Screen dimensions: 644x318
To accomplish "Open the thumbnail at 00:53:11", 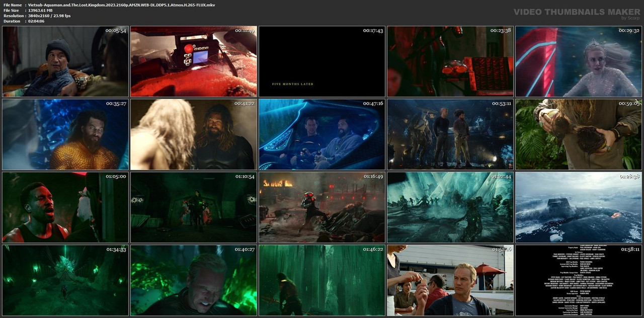I will tap(450, 134).
